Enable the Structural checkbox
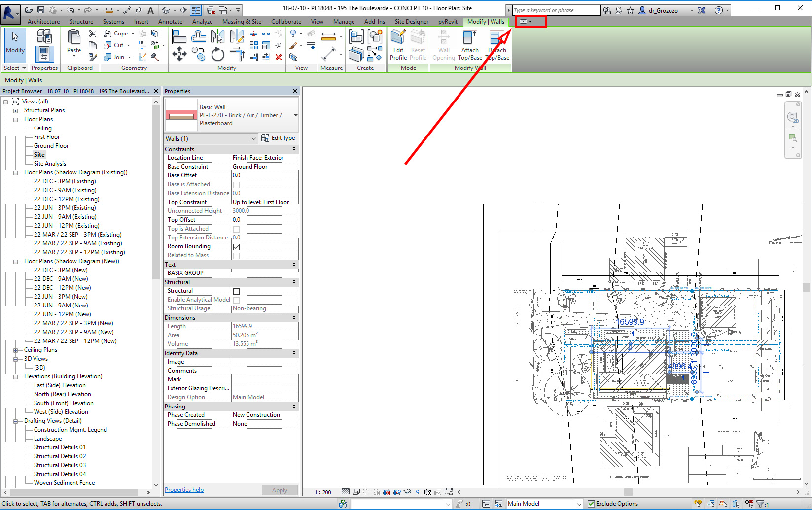This screenshot has height=510, width=812. click(236, 291)
